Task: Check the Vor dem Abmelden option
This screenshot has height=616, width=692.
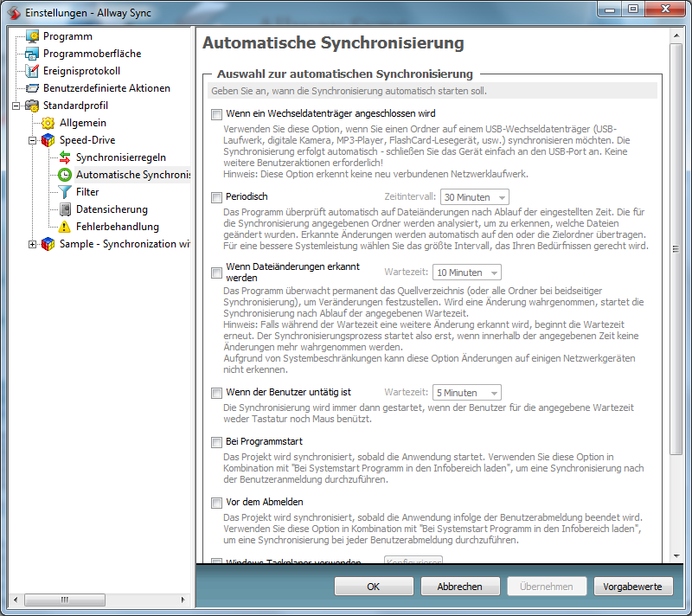Action: (217, 502)
